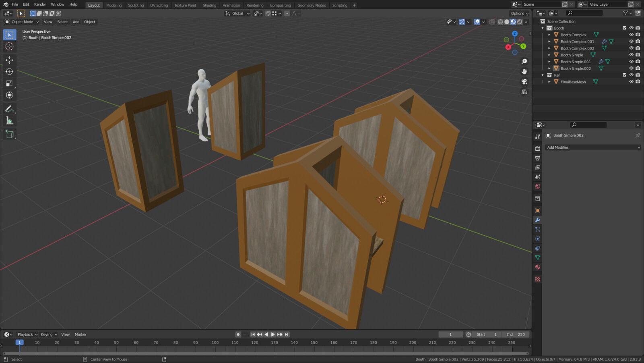Uncheck the Ref collection checkbox

625,75
